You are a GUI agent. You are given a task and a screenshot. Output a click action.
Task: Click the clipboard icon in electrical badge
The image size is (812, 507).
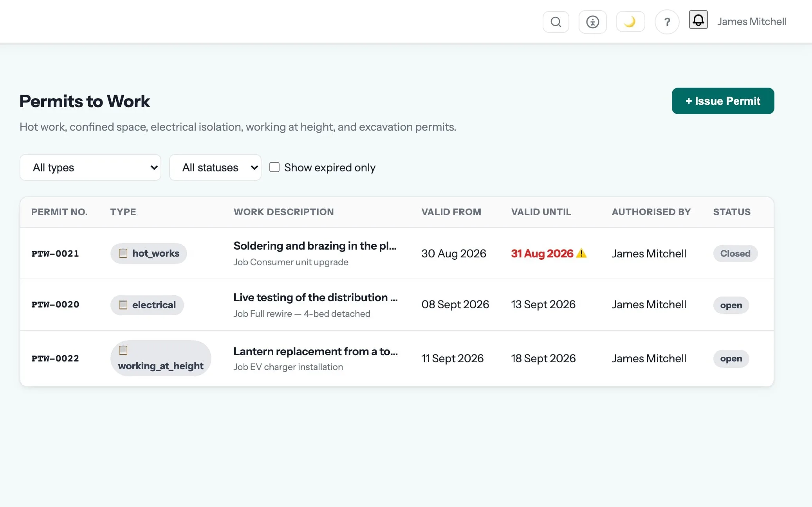[x=123, y=305]
